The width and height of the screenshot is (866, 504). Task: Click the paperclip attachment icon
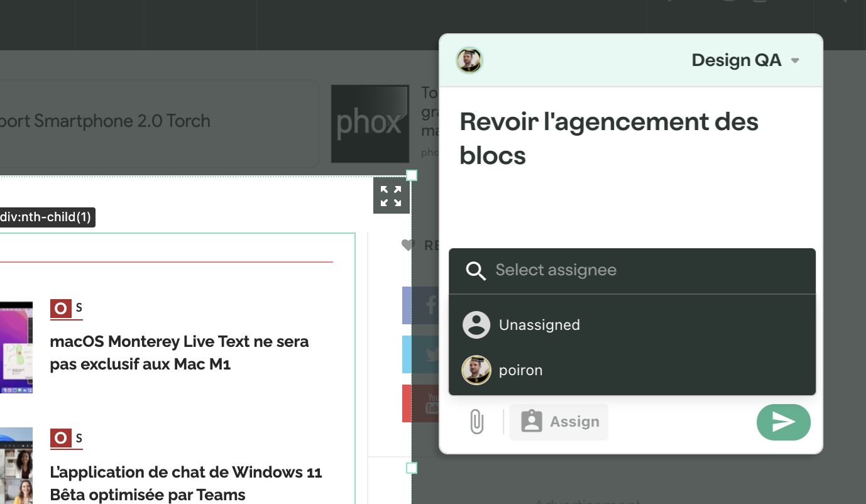(477, 422)
